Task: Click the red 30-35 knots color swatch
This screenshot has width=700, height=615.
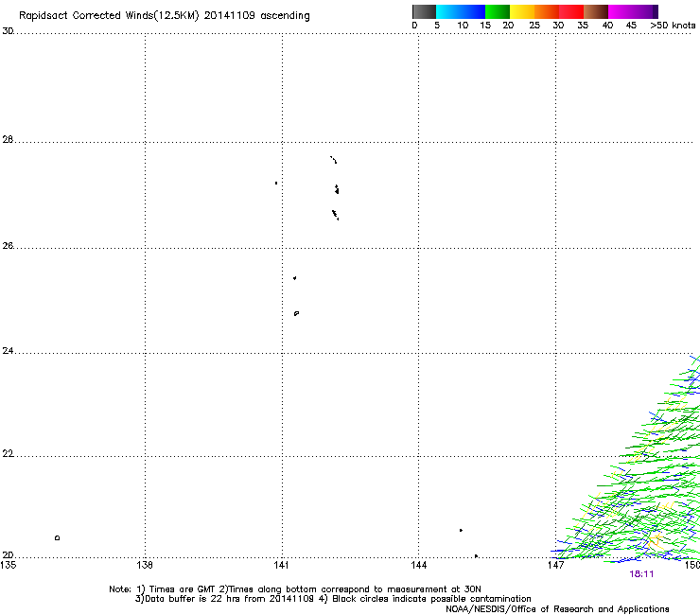Action: tap(571, 11)
